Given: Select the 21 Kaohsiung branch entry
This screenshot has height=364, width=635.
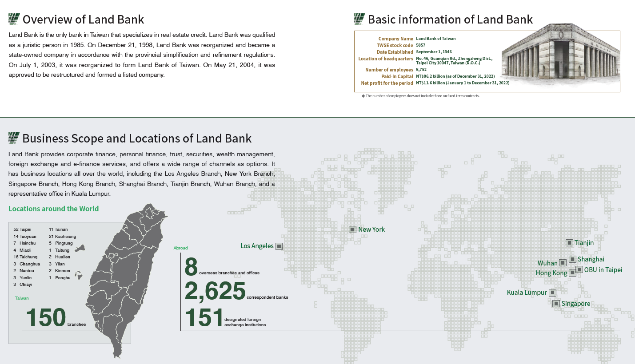Looking at the screenshot, I should coord(62,237).
